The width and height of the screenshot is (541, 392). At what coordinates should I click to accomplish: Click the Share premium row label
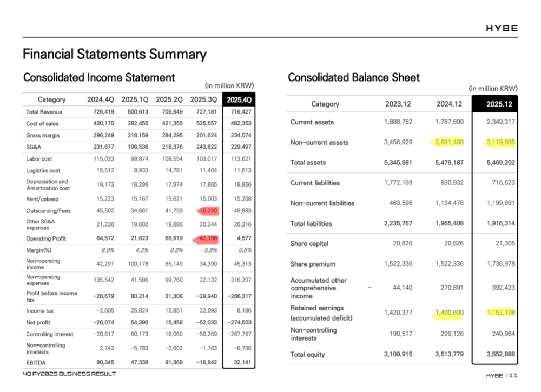point(313,264)
